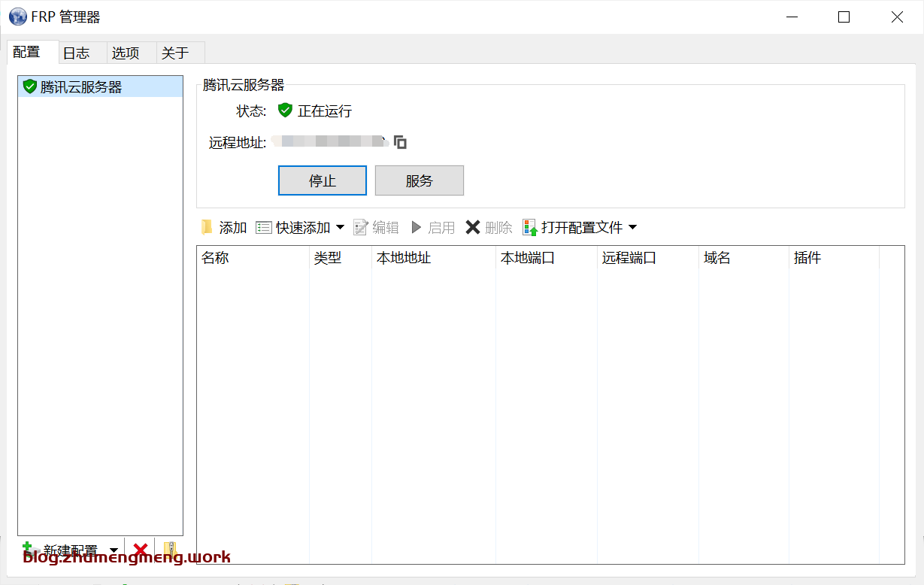This screenshot has height=585, width=924.
Task: Open the 关于 tab
Action: 180,53
